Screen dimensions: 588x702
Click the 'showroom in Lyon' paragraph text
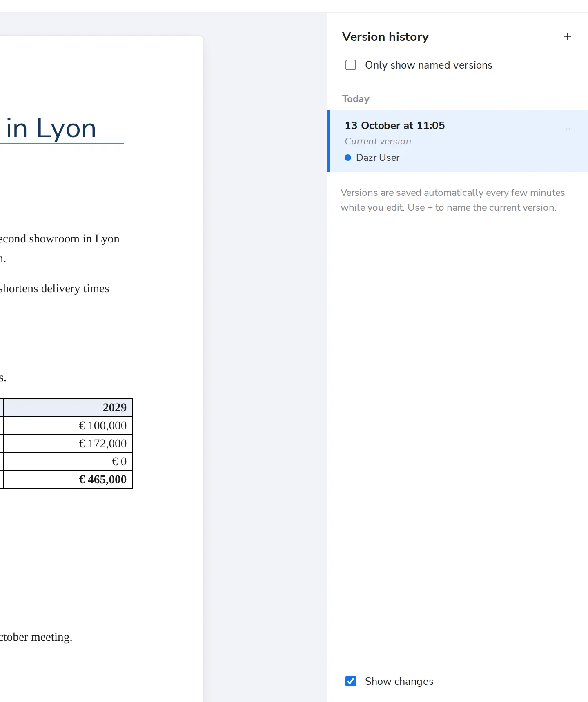click(x=74, y=239)
